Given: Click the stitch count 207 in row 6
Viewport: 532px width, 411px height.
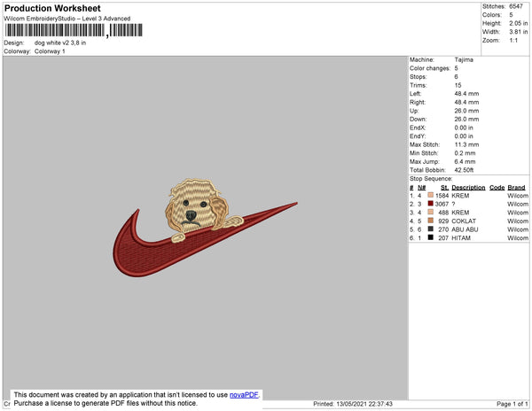Looking at the screenshot, I should coord(443,238).
